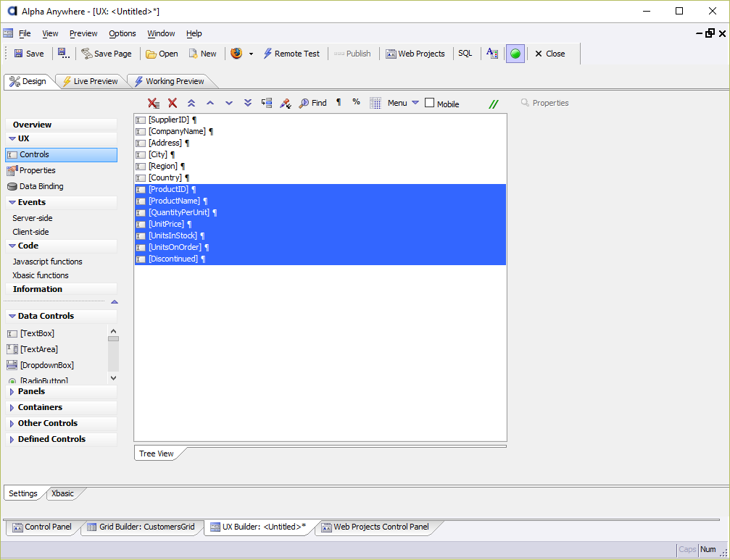Move selection up one with up arrow

coord(210,104)
